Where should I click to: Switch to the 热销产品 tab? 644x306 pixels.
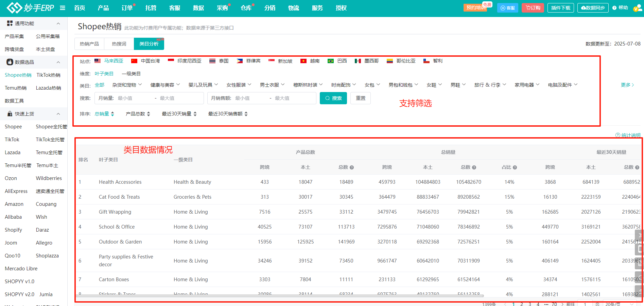tap(89, 44)
